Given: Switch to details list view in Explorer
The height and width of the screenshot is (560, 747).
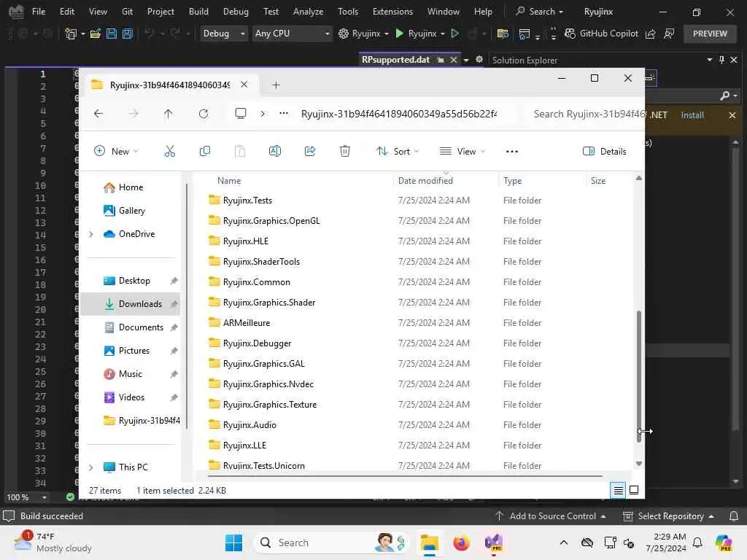Looking at the screenshot, I should [x=618, y=490].
